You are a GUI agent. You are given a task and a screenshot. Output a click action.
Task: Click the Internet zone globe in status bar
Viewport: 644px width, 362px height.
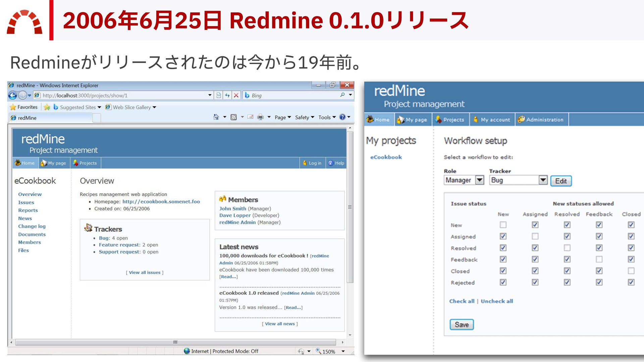click(x=187, y=351)
